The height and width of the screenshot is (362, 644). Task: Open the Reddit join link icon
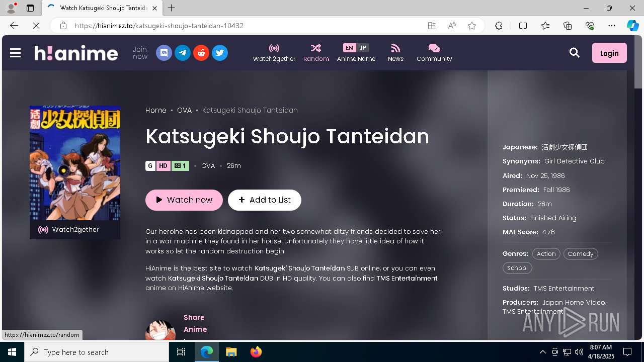(x=201, y=53)
